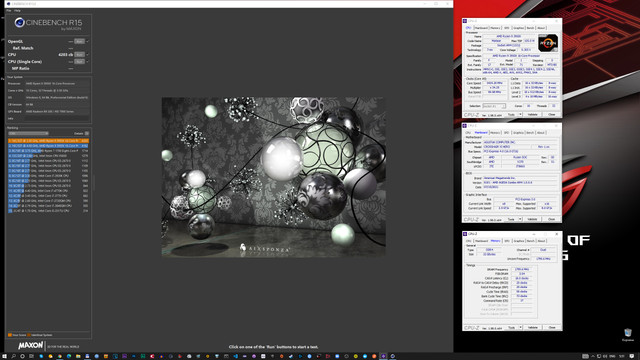Toggle the checkbox beside the OpenGL Run button
640x360 pixels.
[x=87, y=41]
